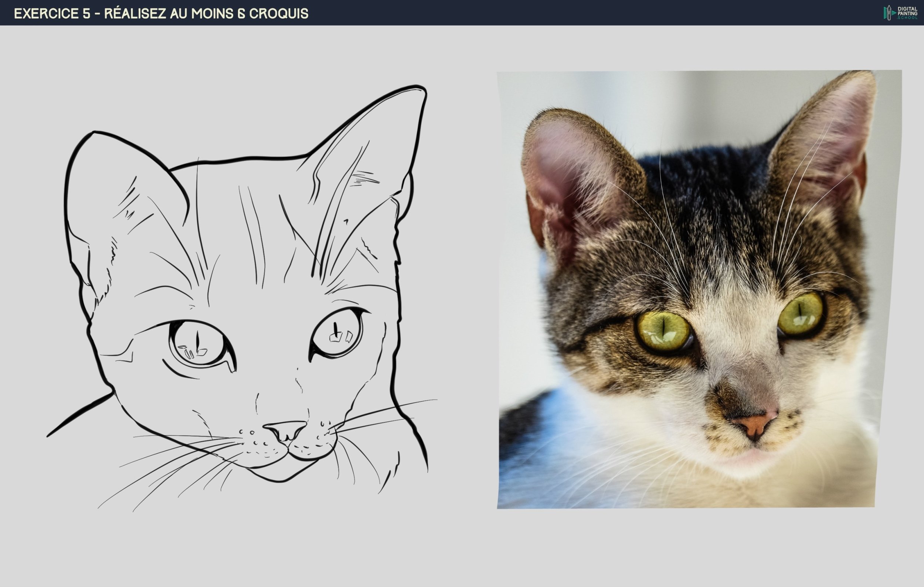Click the green play triangle in logo
This screenshot has width=924, height=587.
click(894, 13)
